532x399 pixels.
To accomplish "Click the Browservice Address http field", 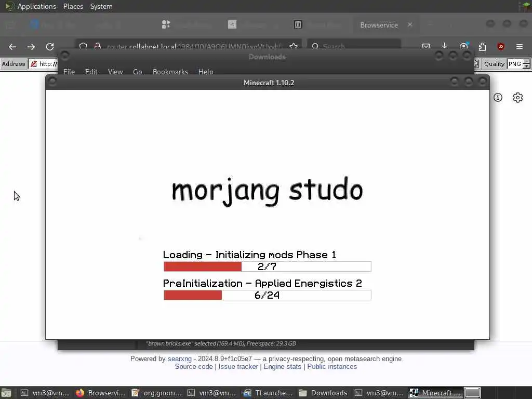I will click(x=43, y=64).
